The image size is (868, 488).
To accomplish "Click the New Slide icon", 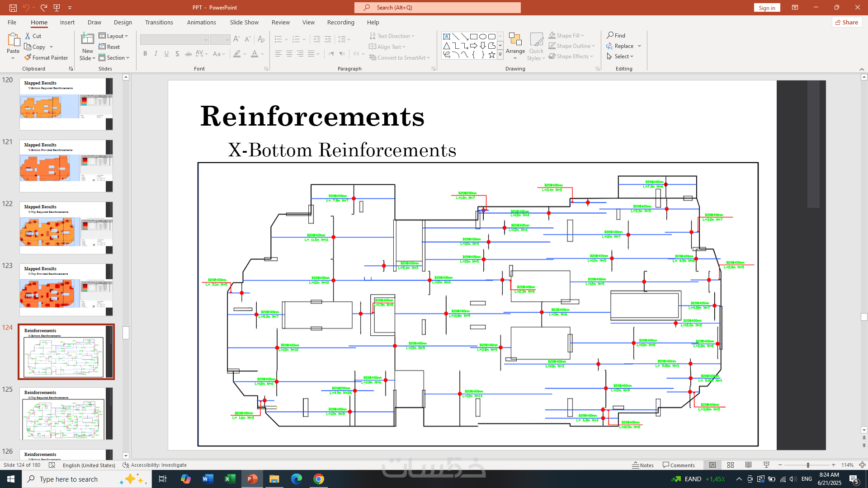I will (87, 40).
